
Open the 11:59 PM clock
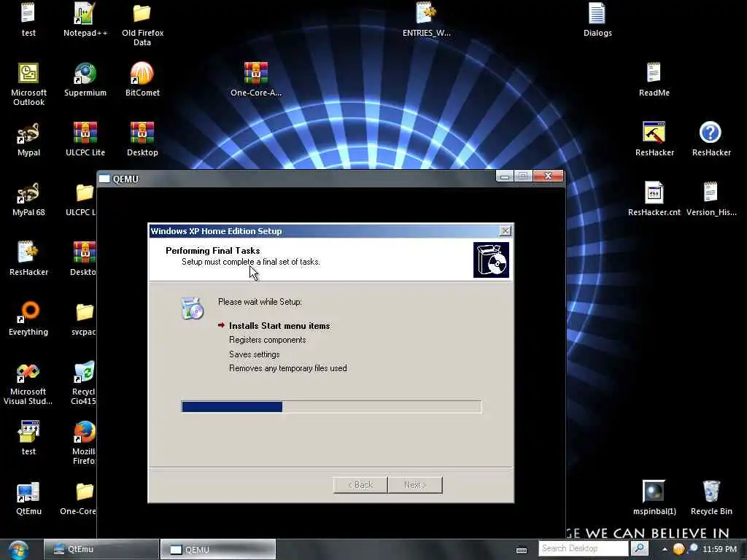(x=719, y=549)
